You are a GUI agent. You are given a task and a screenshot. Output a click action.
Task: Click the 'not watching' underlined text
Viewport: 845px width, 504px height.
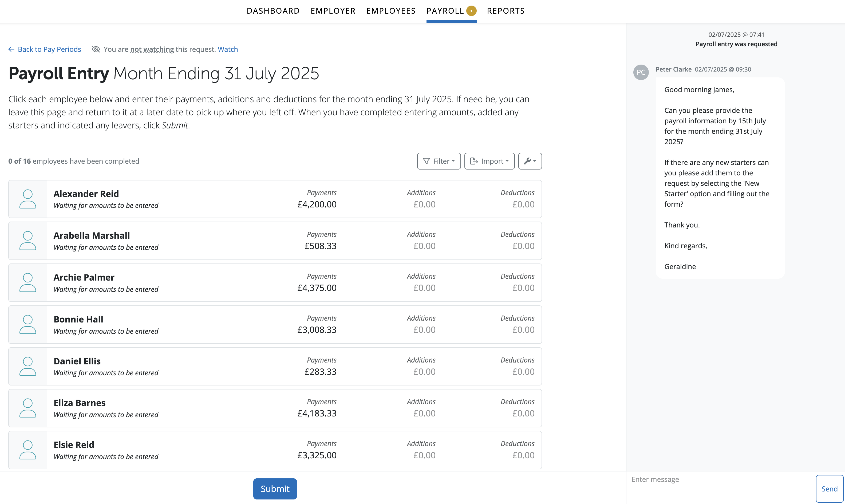pos(152,49)
